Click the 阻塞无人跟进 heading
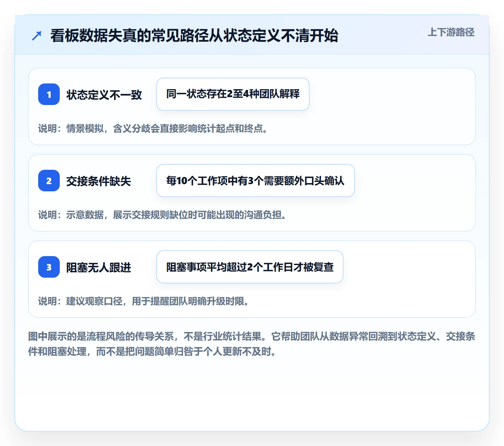This screenshot has width=504, height=446. [99, 267]
